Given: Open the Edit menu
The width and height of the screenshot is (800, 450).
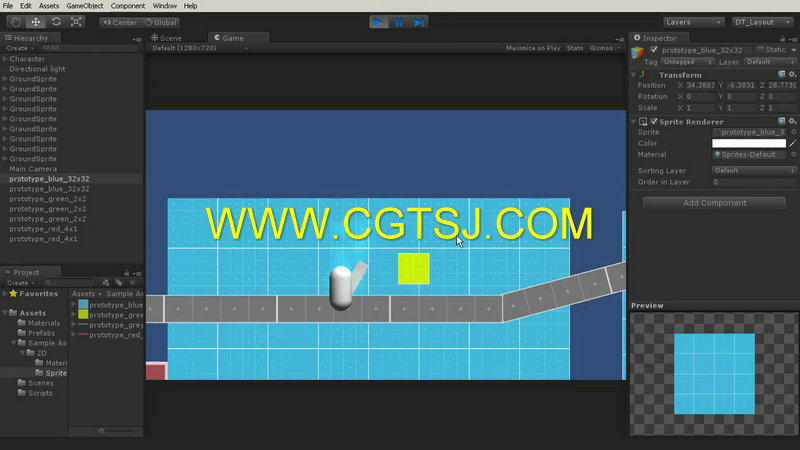Looking at the screenshot, I should pyautogui.click(x=26, y=6).
